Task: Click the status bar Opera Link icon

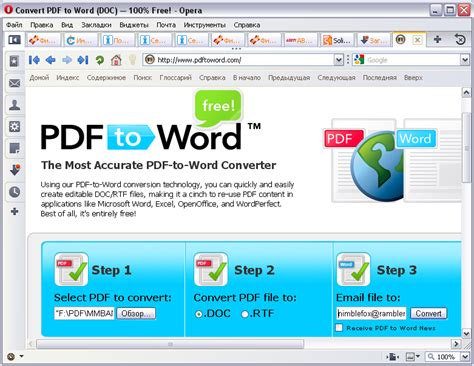Action: point(11,356)
